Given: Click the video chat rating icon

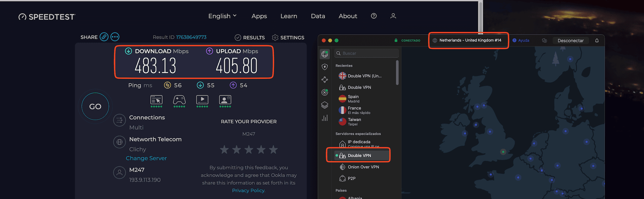Looking at the screenshot, I should (x=225, y=100).
